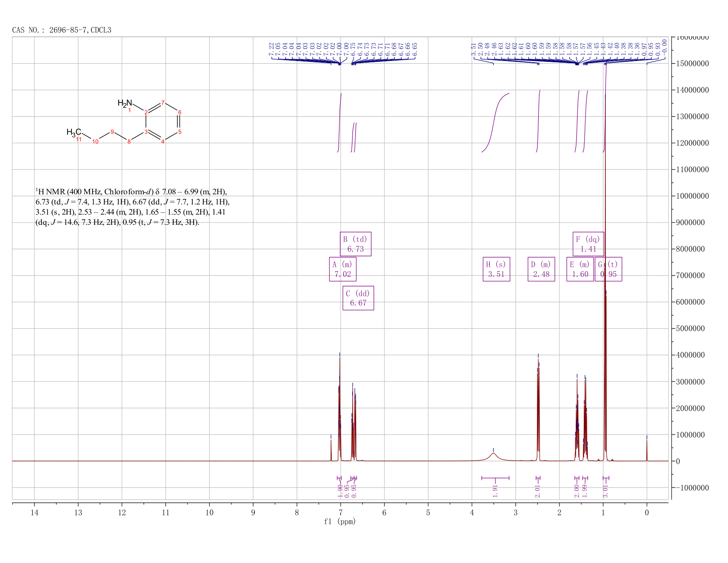This screenshot has height=563, width=728.
Task: Click the integral value 2.01 below the 2.48 peak
Action: [537, 491]
